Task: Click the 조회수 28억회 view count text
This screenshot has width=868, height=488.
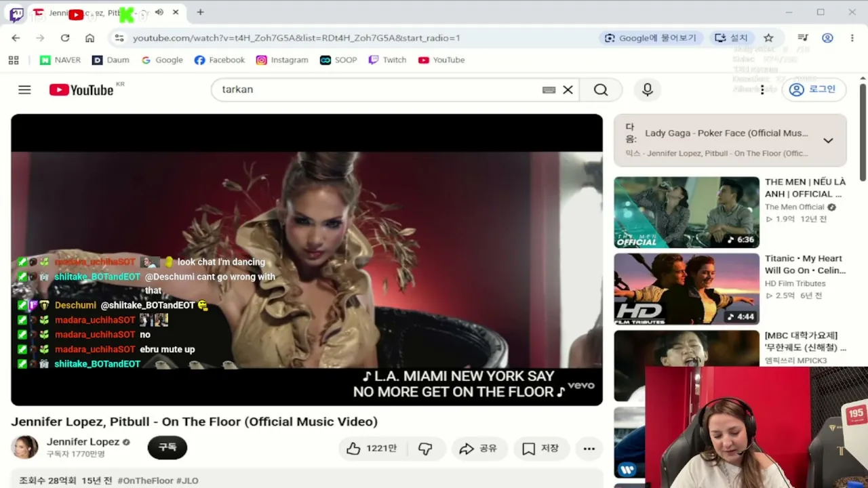Action: coord(47,481)
